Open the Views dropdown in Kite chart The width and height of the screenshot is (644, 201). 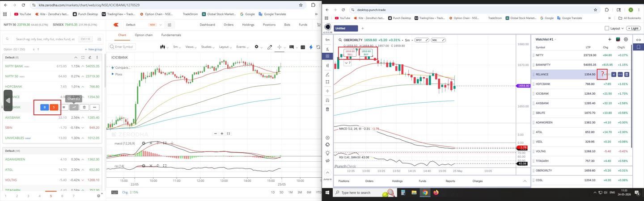(x=191, y=47)
